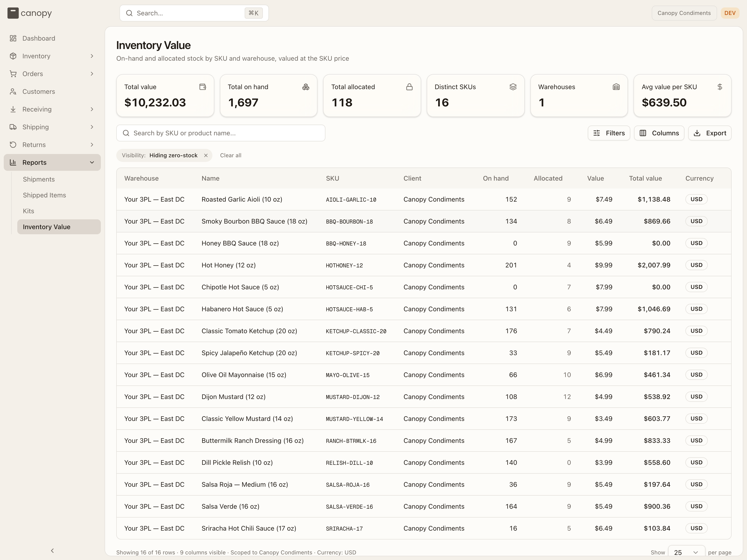747x560 pixels.
Task: Open the Canopy Condiments client selector
Action: 684,13
